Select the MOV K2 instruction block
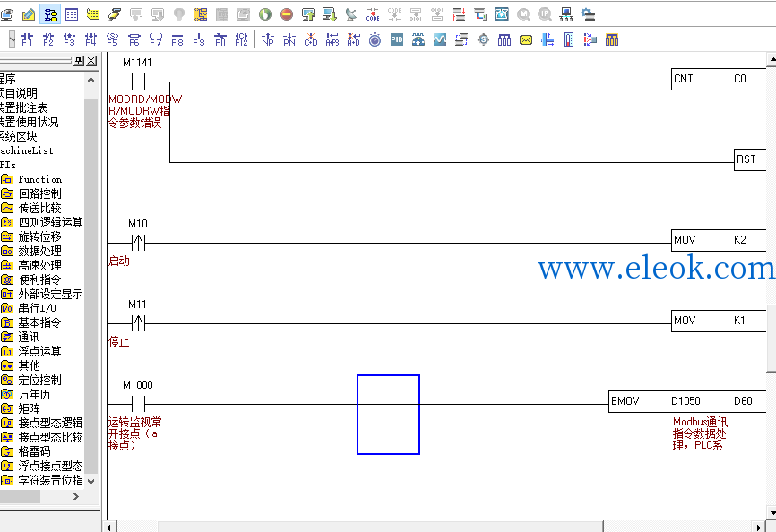Screen dimensions: 776x532 pyautogui.click(x=719, y=240)
